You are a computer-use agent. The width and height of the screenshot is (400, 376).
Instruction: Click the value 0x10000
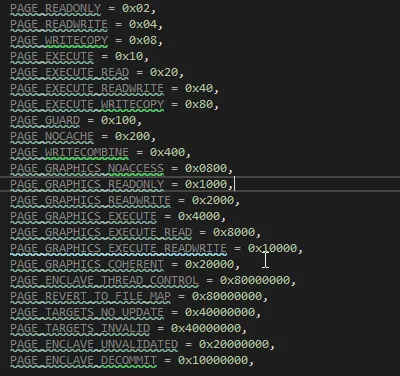coord(272,248)
